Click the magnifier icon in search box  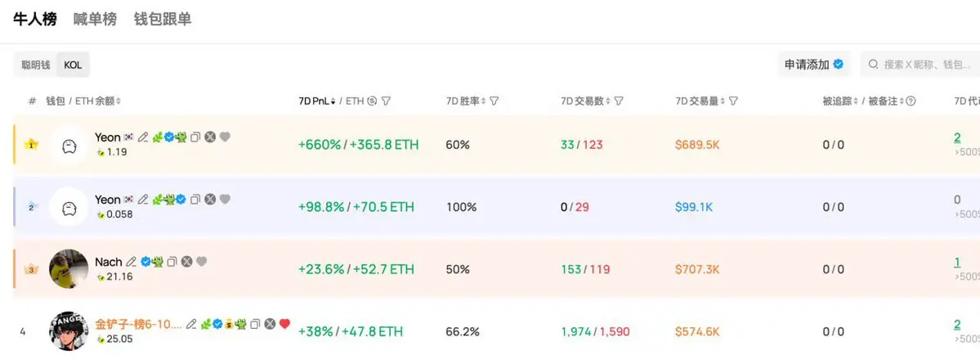point(873,65)
